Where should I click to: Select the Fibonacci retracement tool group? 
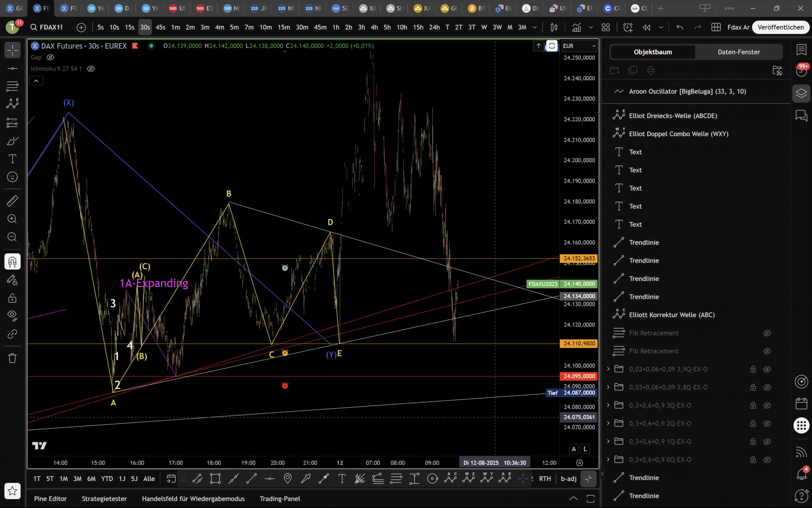click(x=12, y=86)
